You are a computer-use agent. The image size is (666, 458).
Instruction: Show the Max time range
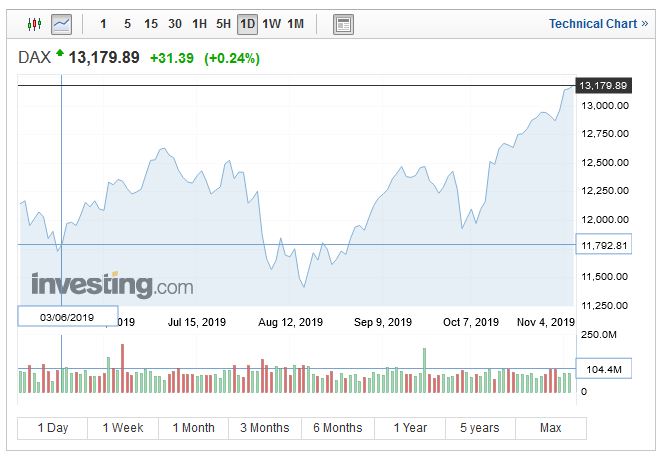click(550, 428)
